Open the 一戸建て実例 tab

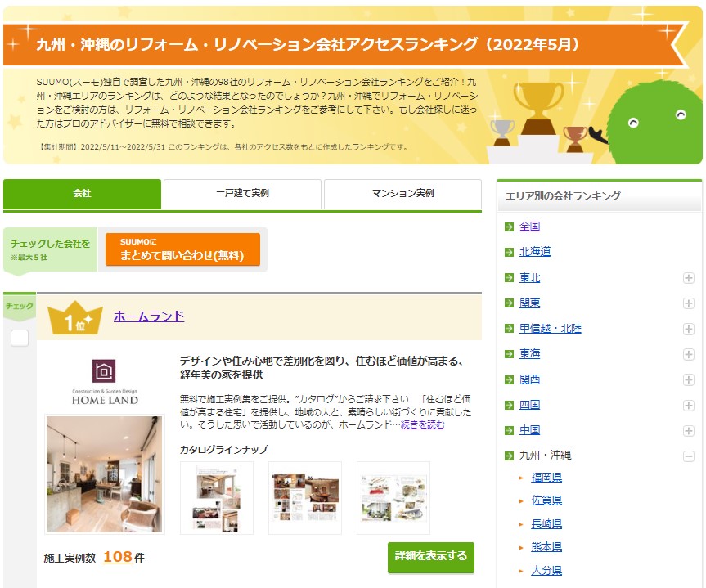(x=242, y=194)
